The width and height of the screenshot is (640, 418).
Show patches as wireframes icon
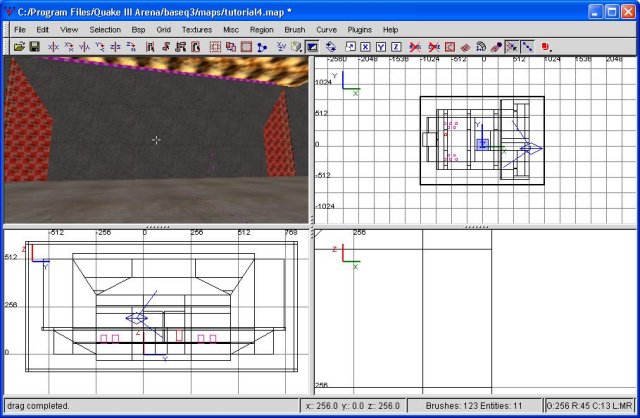point(465,47)
